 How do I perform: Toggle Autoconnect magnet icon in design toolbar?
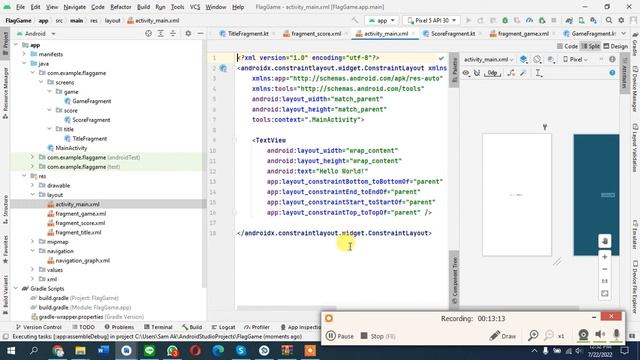(x=476, y=73)
